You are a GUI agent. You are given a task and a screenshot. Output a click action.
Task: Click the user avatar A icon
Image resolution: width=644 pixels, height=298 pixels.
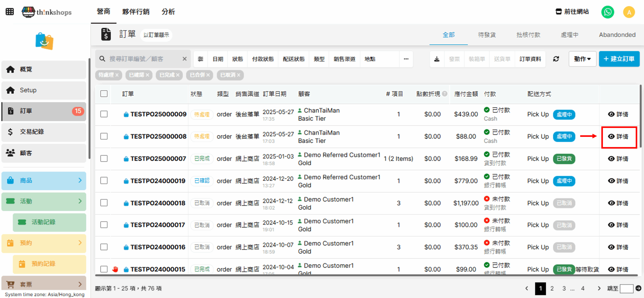pyautogui.click(x=629, y=12)
